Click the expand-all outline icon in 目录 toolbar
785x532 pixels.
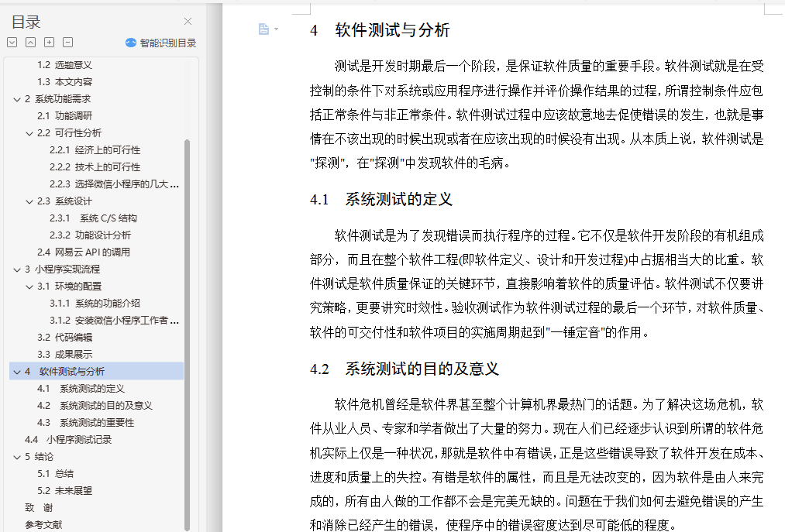(12, 43)
